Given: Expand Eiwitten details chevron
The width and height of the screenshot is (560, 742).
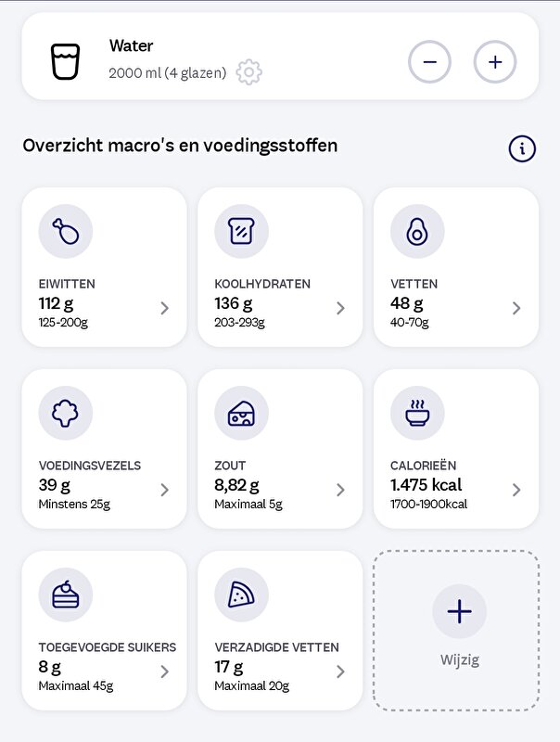Looking at the screenshot, I should click(165, 308).
